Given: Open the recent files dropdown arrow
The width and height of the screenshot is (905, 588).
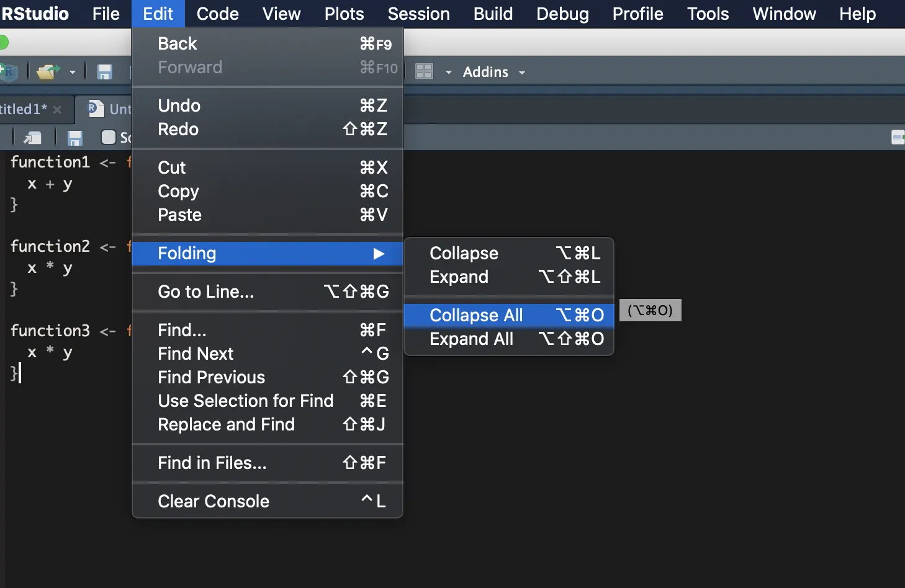Looking at the screenshot, I should click(x=73, y=73).
